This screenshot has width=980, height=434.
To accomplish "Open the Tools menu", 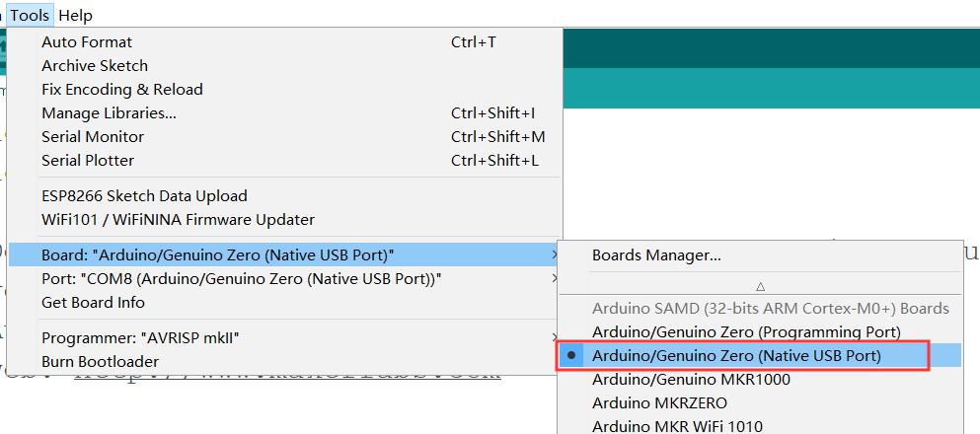I will pos(30,15).
